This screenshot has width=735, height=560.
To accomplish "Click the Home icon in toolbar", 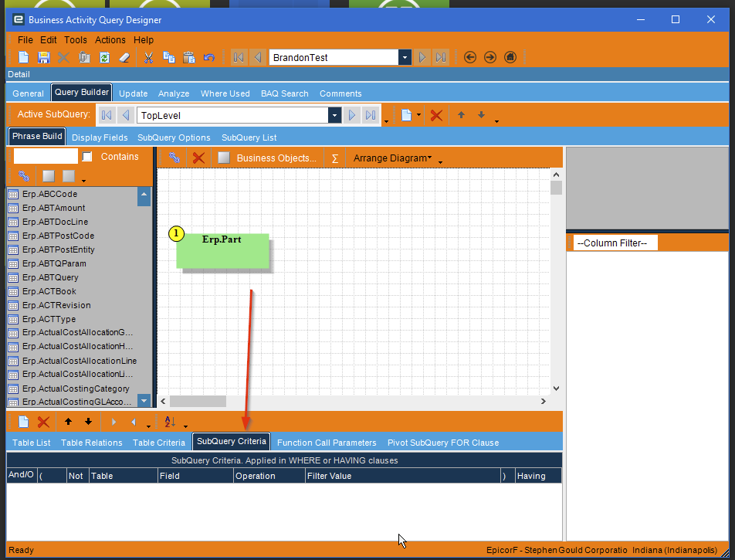I will coord(510,57).
